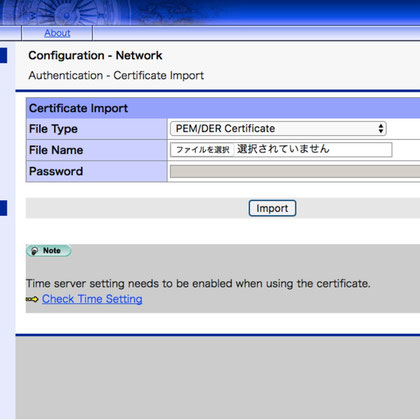Click the 選択されていません file status text
The image size is (420, 420).
click(283, 149)
